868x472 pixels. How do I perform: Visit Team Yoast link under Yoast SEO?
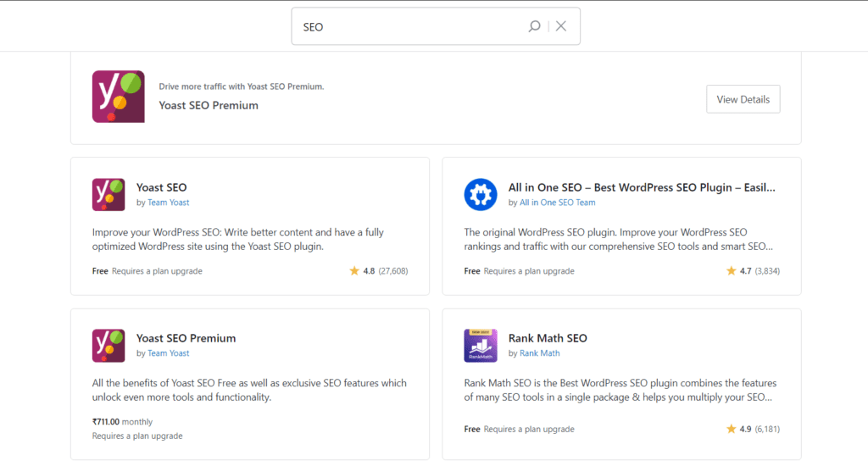pyautogui.click(x=169, y=203)
